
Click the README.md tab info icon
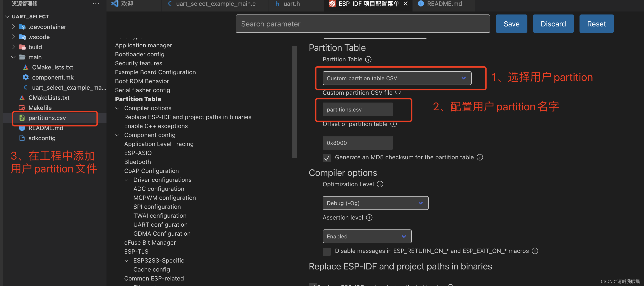(421, 3)
